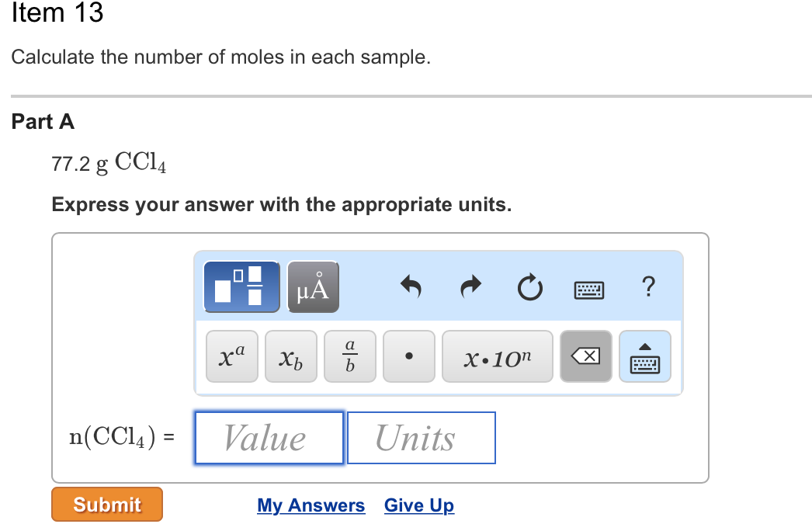Screen dimensions: 812x531
Task: Open the μÅ symbols palette
Action: click(x=313, y=286)
